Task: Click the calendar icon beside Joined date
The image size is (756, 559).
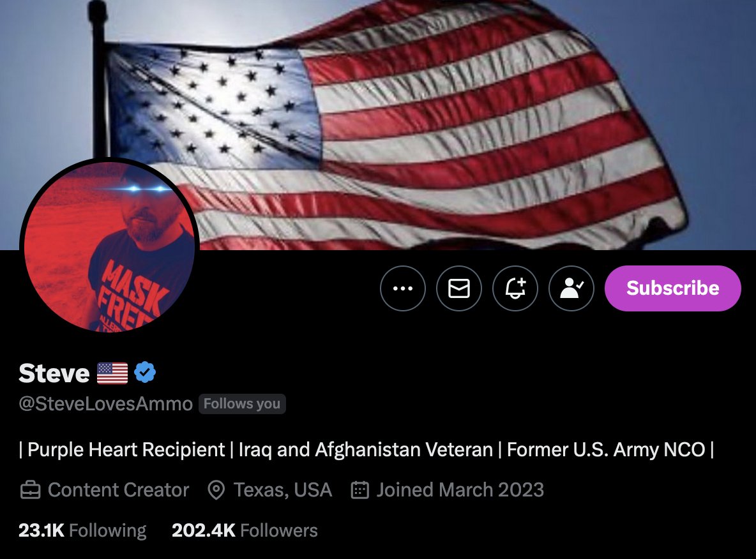Action: [359, 489]
